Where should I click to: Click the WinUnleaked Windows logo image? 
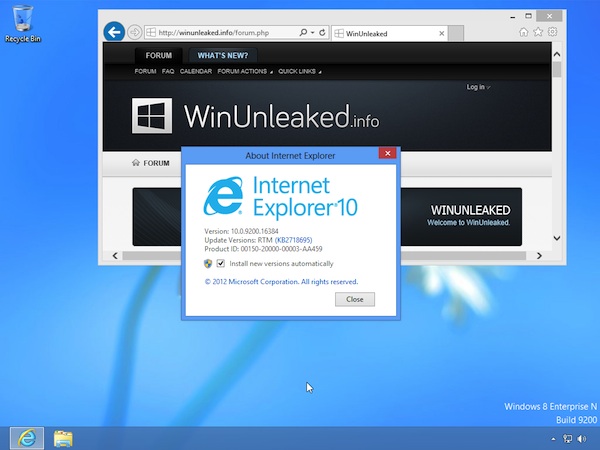click(152, 116)
